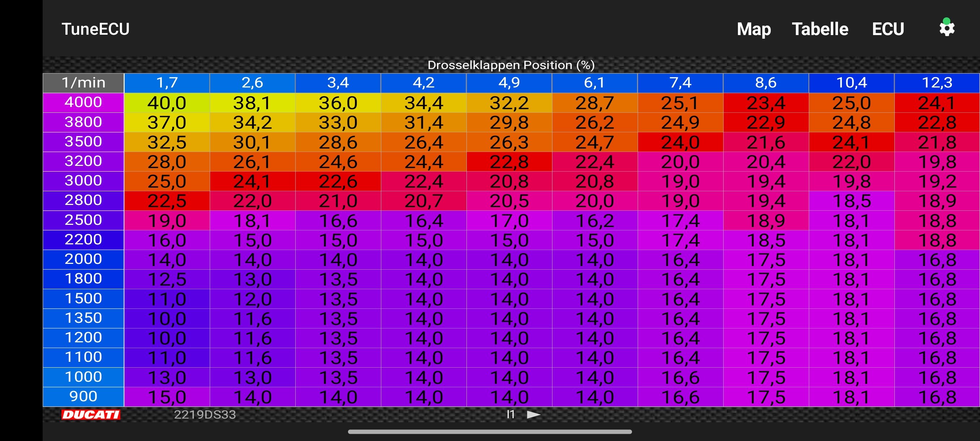Select the 4,2 throttle column header
Viewport: 980px width, 441px height.
point(424,82)
